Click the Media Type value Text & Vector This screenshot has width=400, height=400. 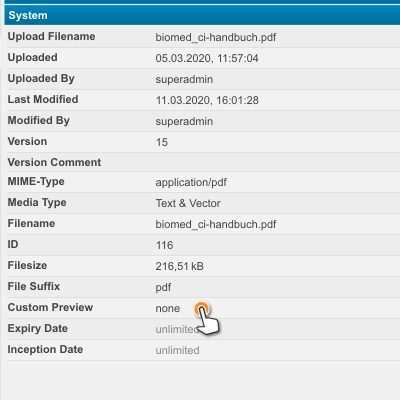[188, 203]
